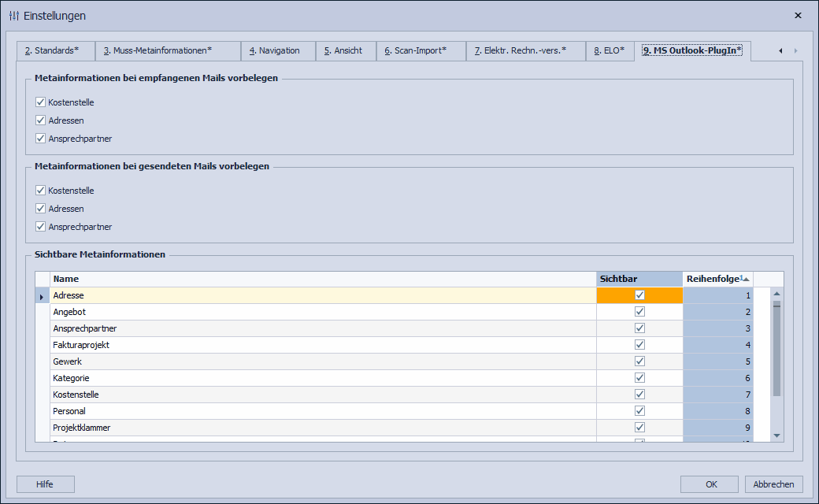Open the Muss-Metainformationen tab
Image resolution: width=819 pixels, height=504 pixels.
(x=168, y=51)
